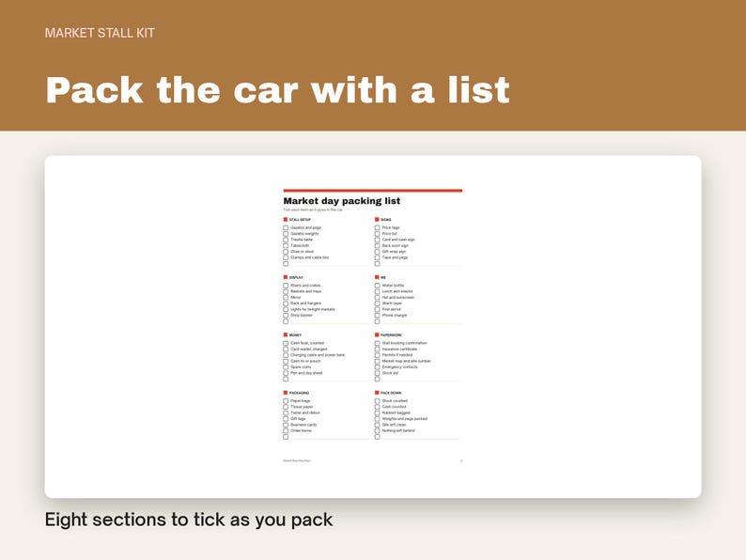Check the Rubbish bagged box
This screenshot has height=560, width=746.
(x=377, y=413)
